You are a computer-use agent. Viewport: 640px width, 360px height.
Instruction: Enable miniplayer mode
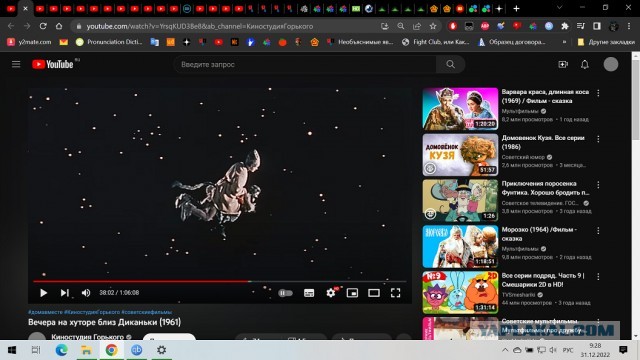click(352, 293)
